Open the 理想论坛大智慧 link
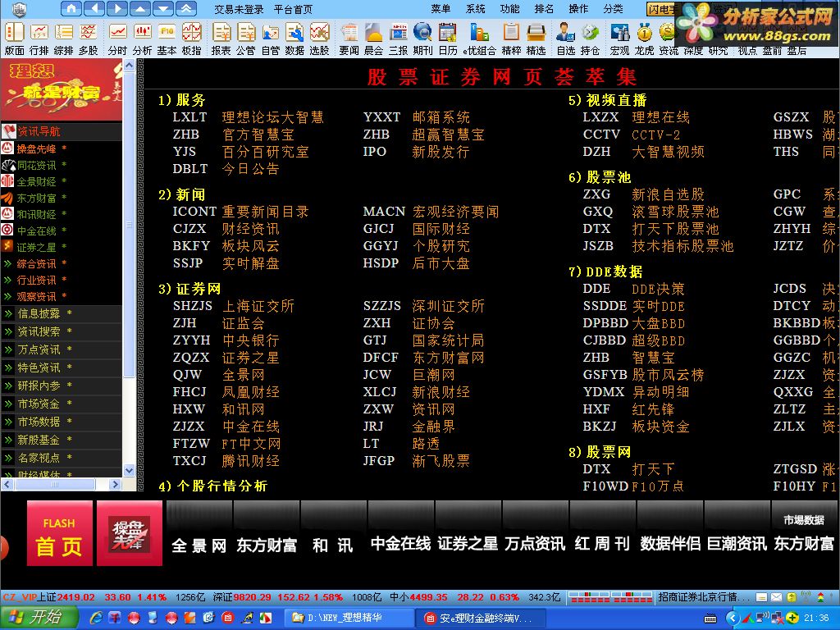Screen dimensions: 840x630 click(272, 117)
